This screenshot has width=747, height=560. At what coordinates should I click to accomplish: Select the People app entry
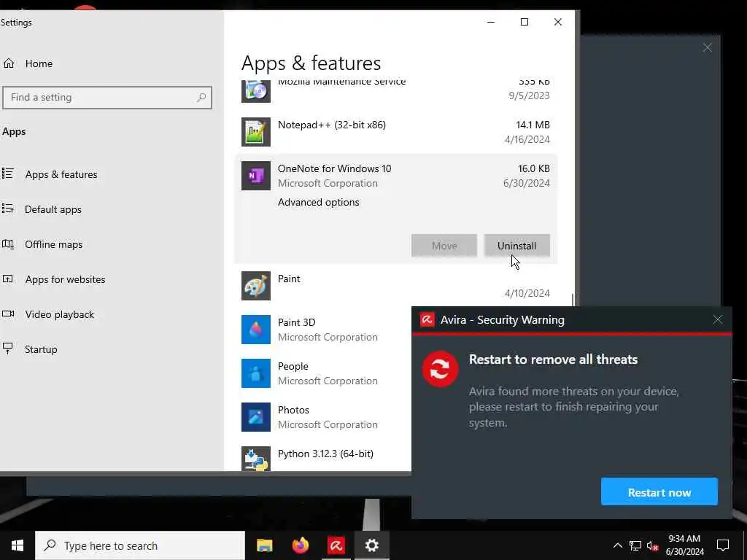coord(324,373)
